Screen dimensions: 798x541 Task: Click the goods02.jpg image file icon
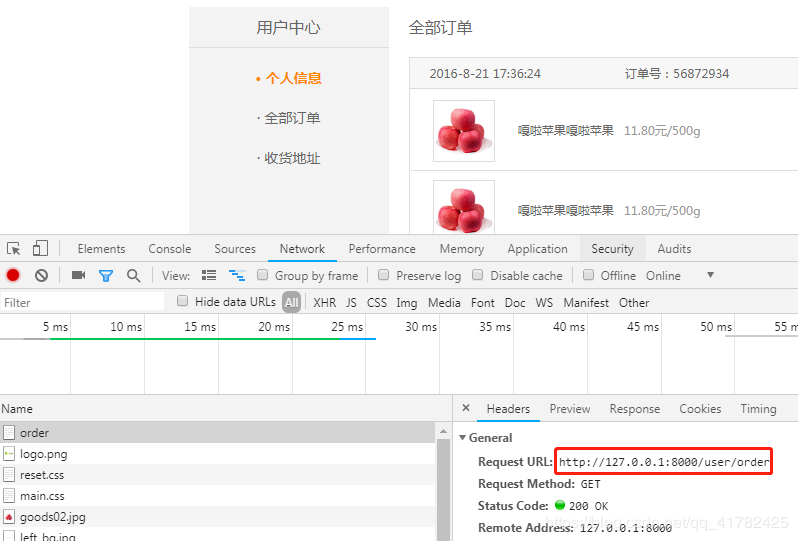[x=9, y=517]
